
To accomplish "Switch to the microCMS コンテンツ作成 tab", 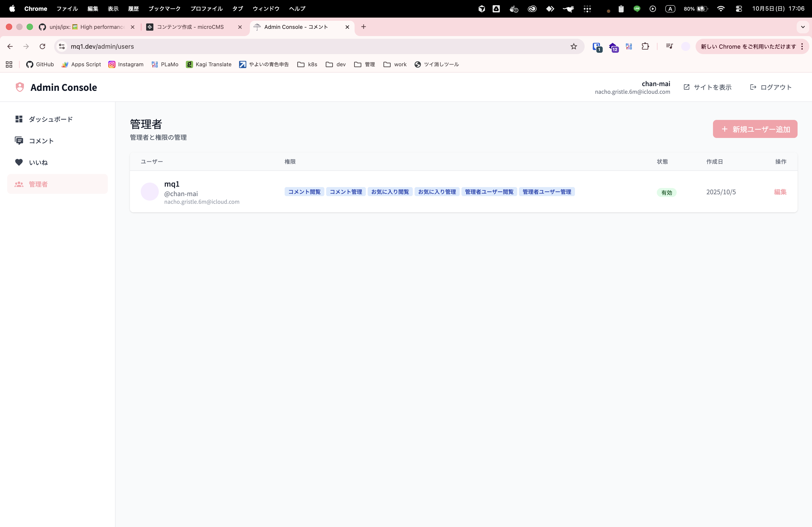I will pos(190,27).
